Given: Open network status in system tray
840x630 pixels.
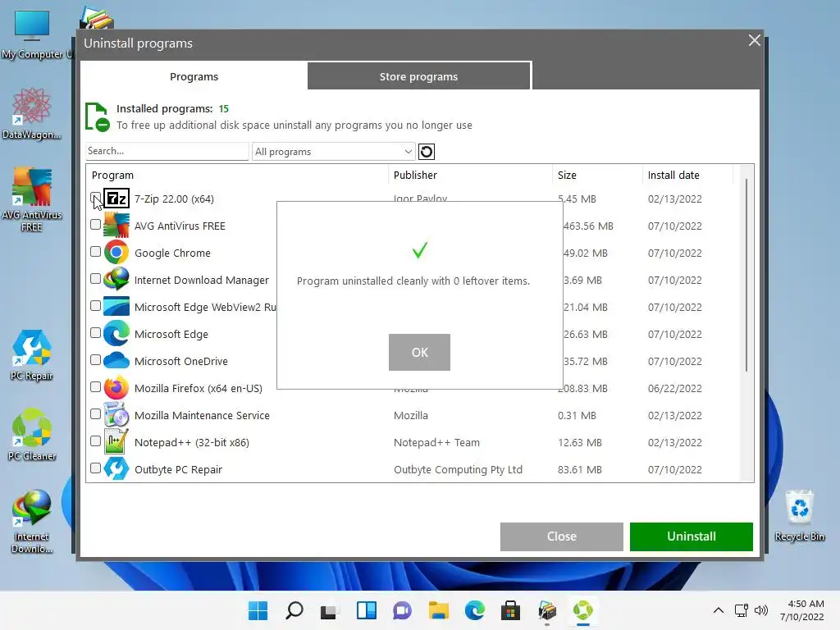Looking at the screenshot, I should (x=742, y=610).
